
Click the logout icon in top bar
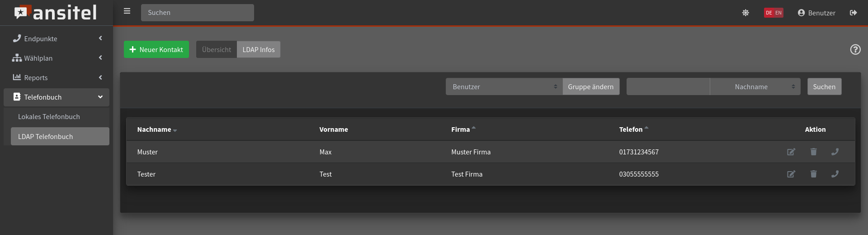853,13
